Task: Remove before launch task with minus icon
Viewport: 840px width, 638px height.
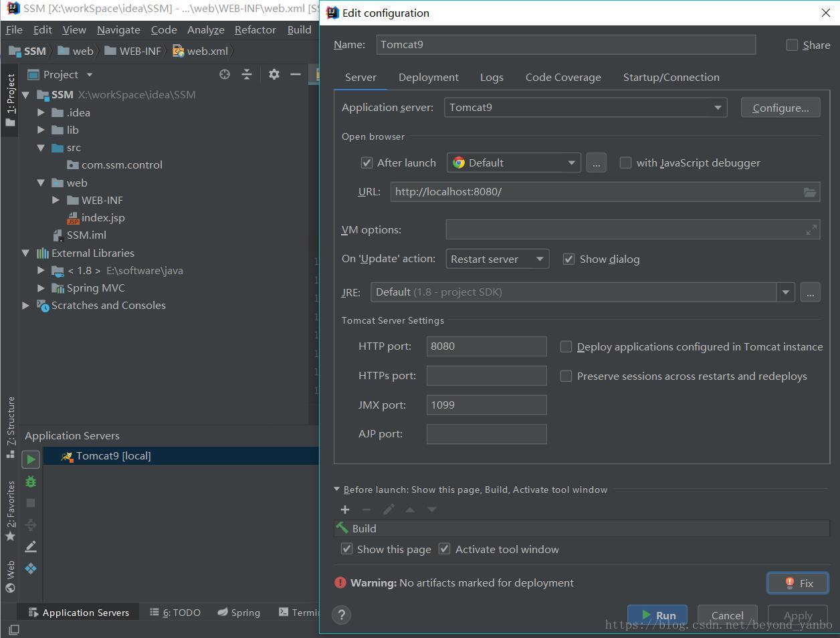Action: click(366, 510)
